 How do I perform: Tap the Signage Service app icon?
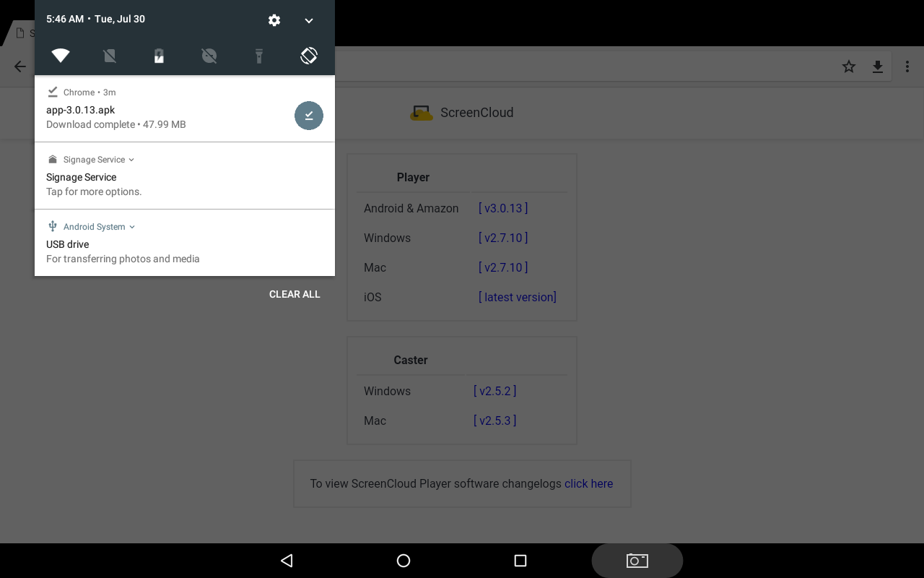(53, 159)
